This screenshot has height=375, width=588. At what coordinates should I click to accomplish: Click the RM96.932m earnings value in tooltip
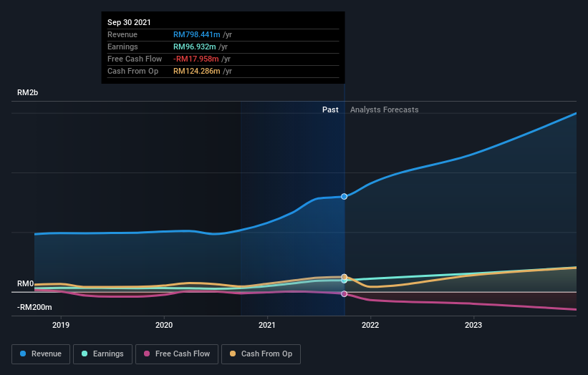tap(194, 47)
